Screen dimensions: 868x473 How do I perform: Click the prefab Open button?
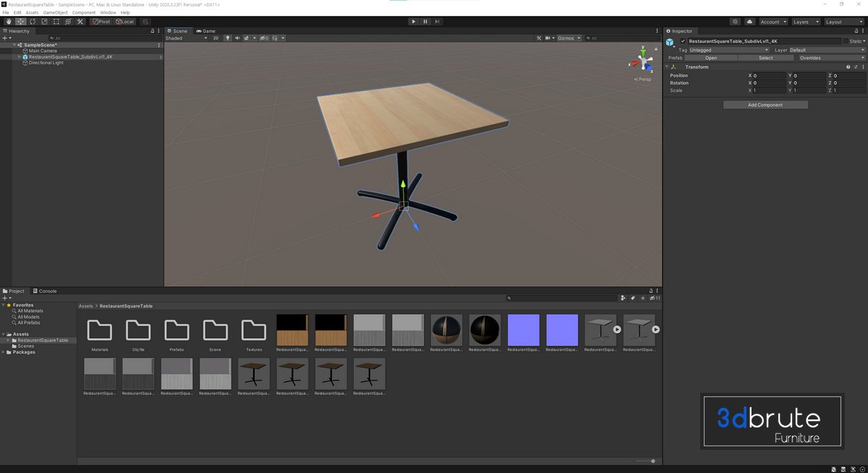711,58
